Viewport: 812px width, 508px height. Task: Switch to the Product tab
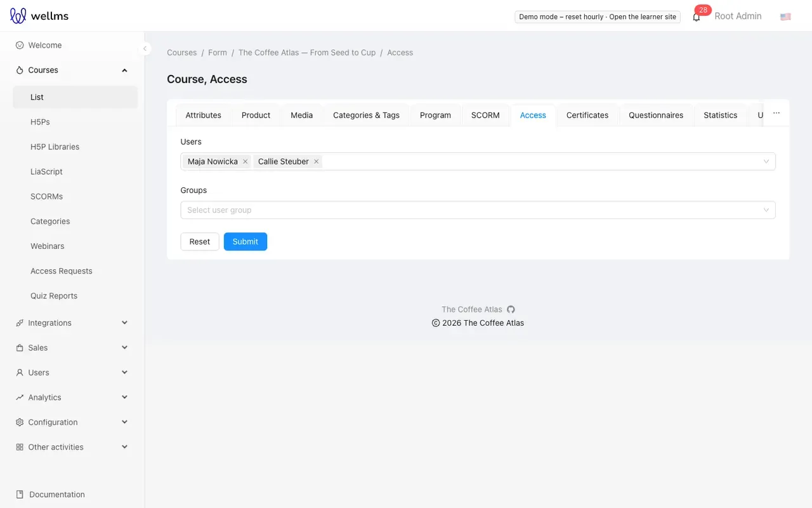[256, 115]
